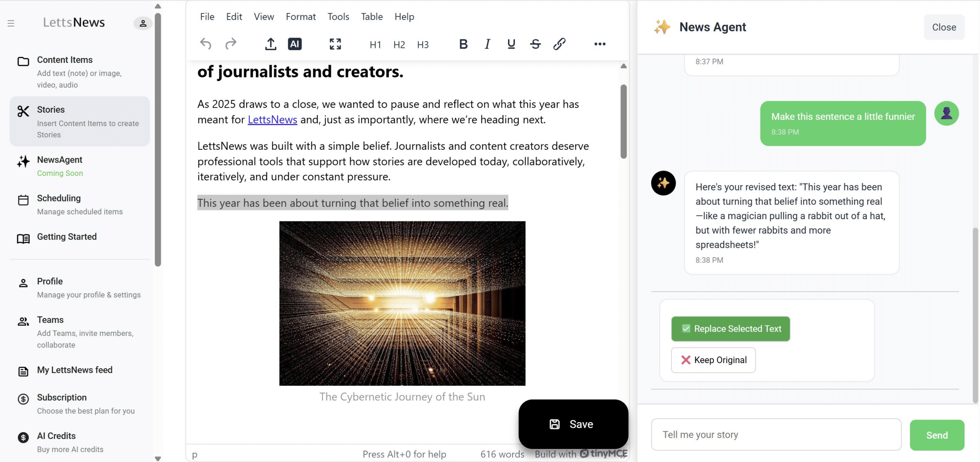Undo the last edit

(206, 44)
